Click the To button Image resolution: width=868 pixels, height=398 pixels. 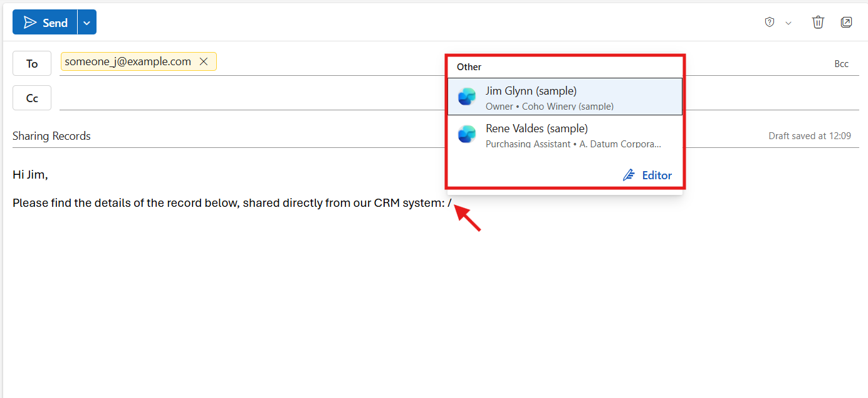click(32, 64)
